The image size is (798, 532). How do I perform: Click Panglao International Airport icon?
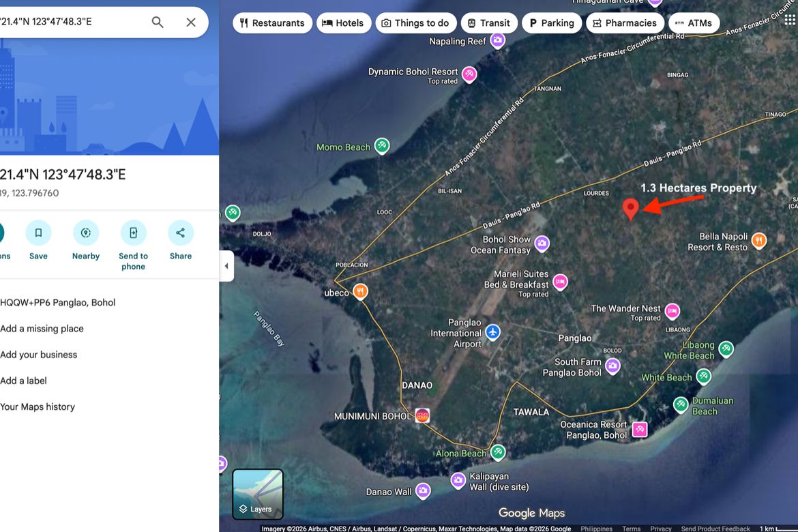click(x=492, y=332)
